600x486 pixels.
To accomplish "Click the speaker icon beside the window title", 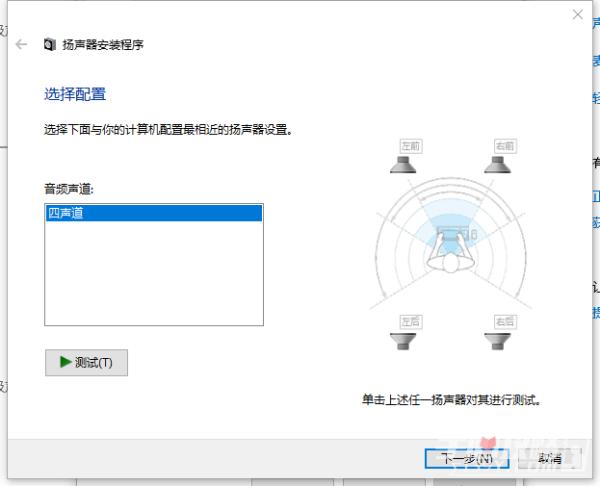I will tap(50, 45).
